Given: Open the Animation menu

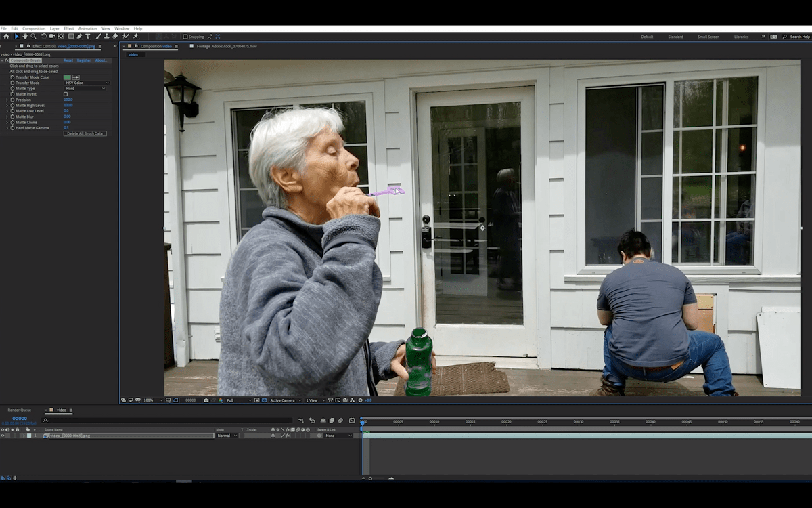Looking at the screenshot, I should 88,28.
